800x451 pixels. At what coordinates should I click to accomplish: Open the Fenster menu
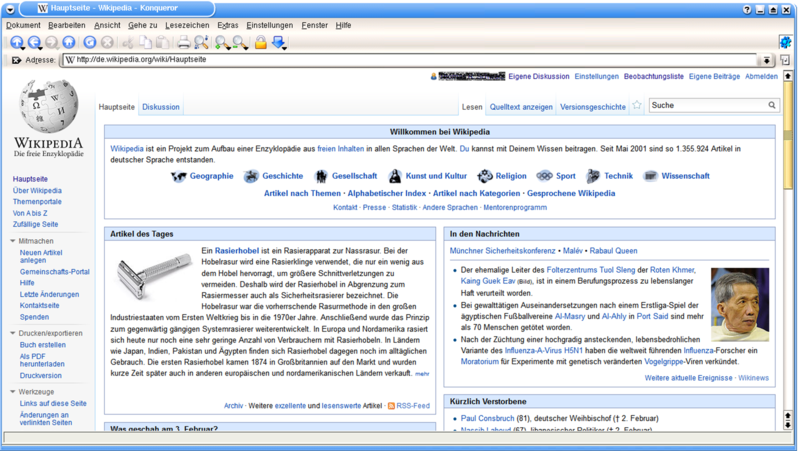(314, 25)
